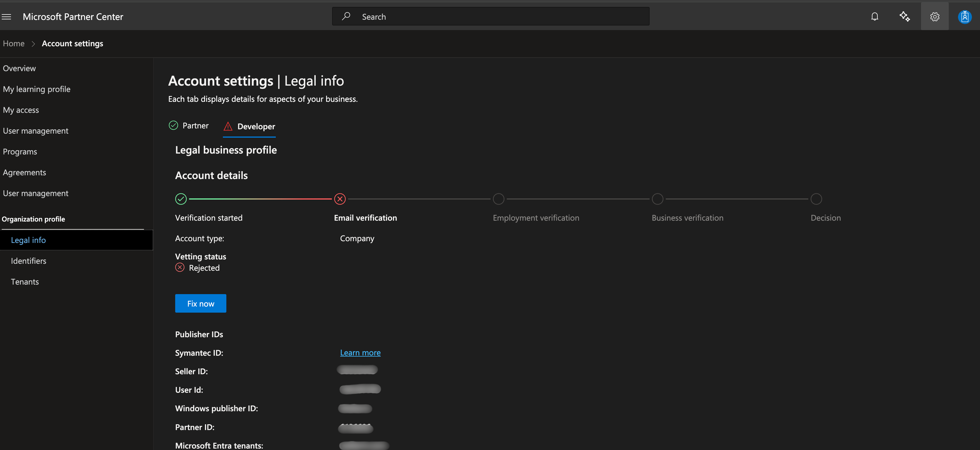Click the 'Employment verification' step label

[536, 218]
